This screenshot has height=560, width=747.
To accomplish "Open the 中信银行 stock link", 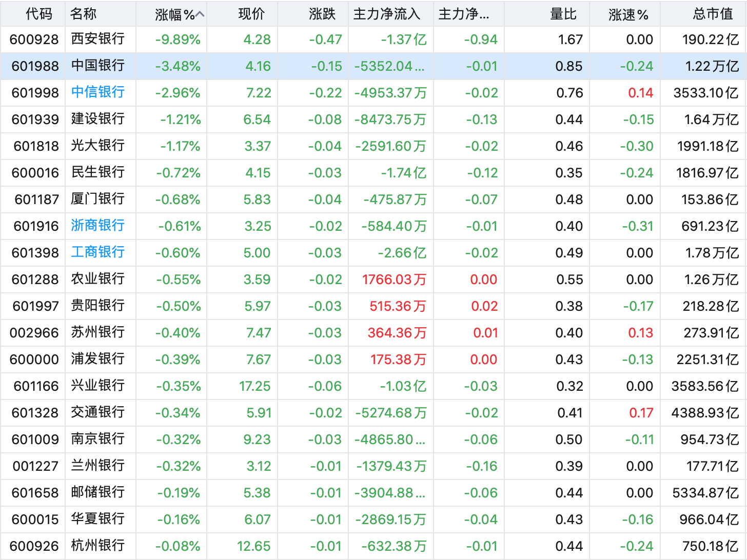I will (x=97, y=92).
